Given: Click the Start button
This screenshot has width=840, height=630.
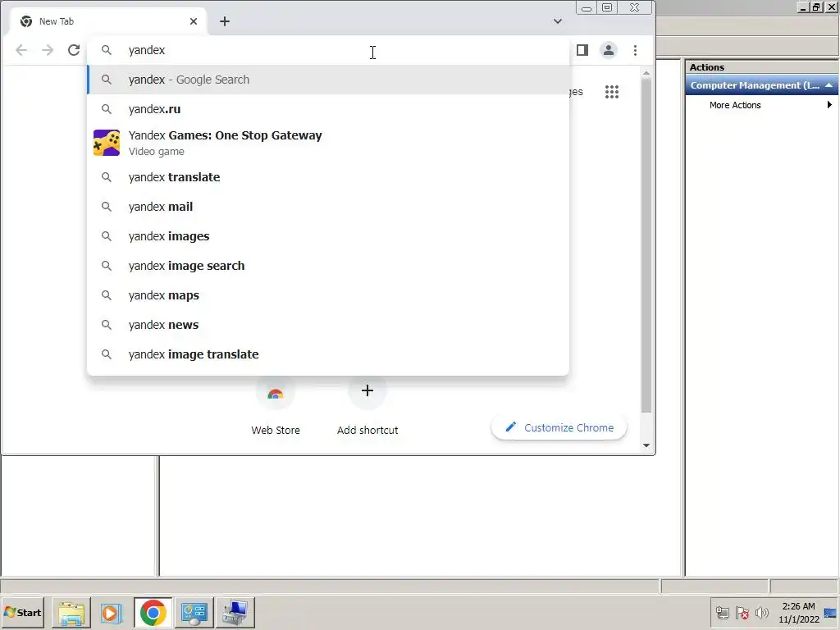Looking at the screenshot, I should [x=22, y=612].
